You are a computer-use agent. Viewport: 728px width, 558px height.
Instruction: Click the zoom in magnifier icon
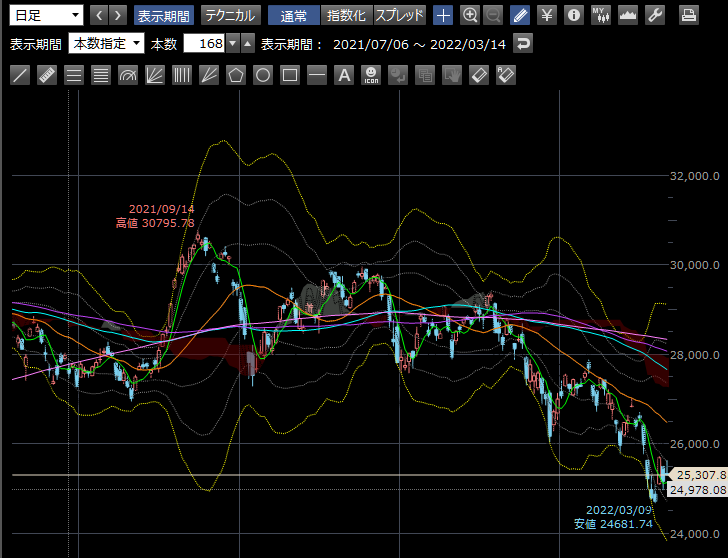(x=471, y=15)
